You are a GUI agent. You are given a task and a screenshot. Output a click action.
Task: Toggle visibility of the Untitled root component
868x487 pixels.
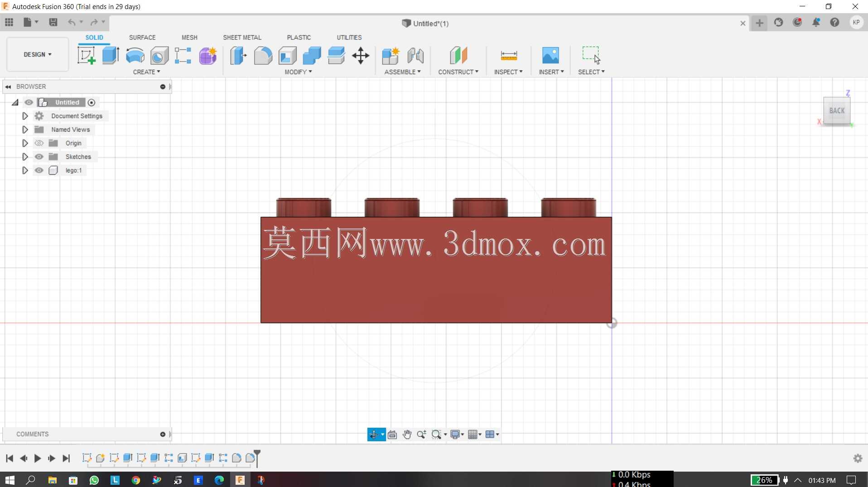(x=29, y=102)
